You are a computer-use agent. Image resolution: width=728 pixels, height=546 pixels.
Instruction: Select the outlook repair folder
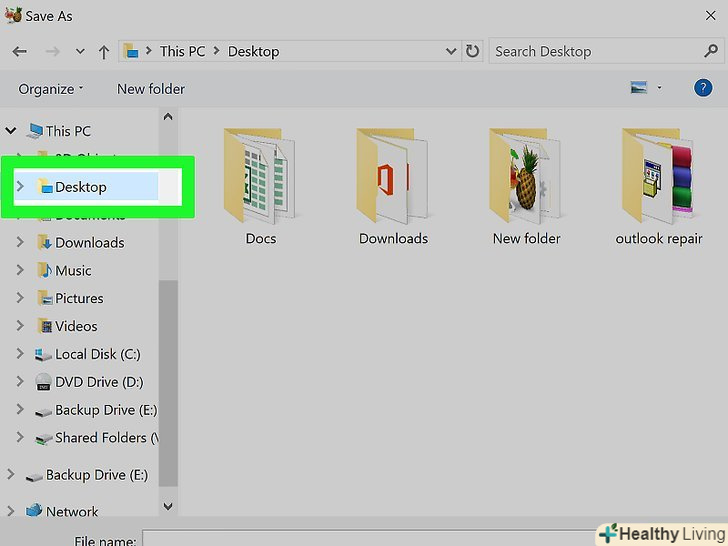point(659,187)
